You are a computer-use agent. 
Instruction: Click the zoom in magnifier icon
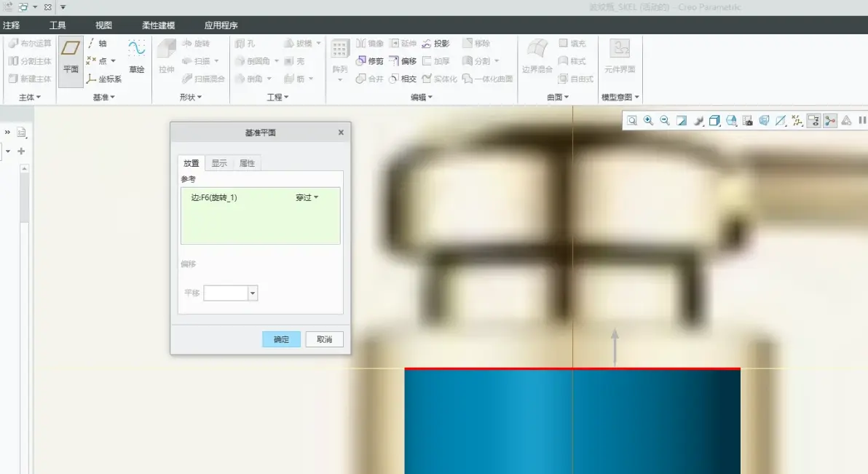click(x=648, y=120)
